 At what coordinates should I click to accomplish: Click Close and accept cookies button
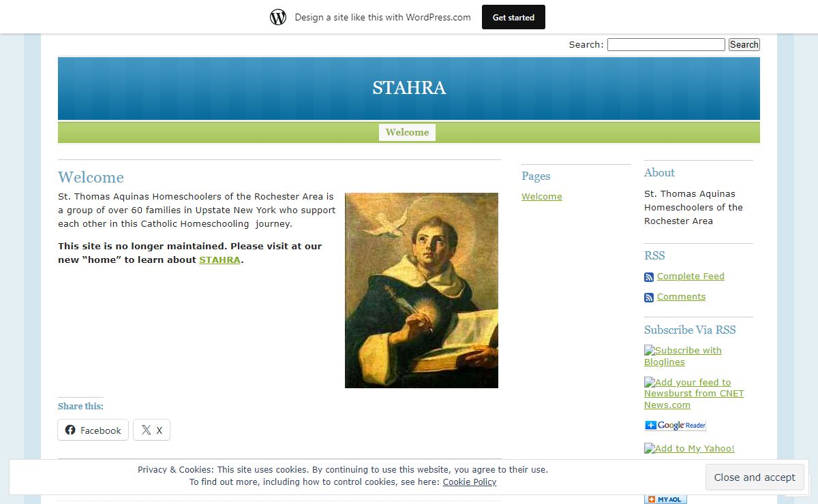pyautogui.click(x=755, y=477)
